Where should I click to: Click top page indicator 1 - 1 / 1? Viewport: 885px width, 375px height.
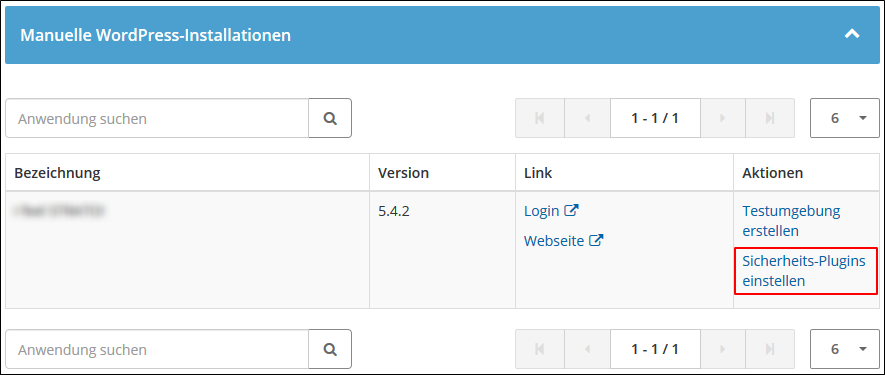(x=655, y=118)
